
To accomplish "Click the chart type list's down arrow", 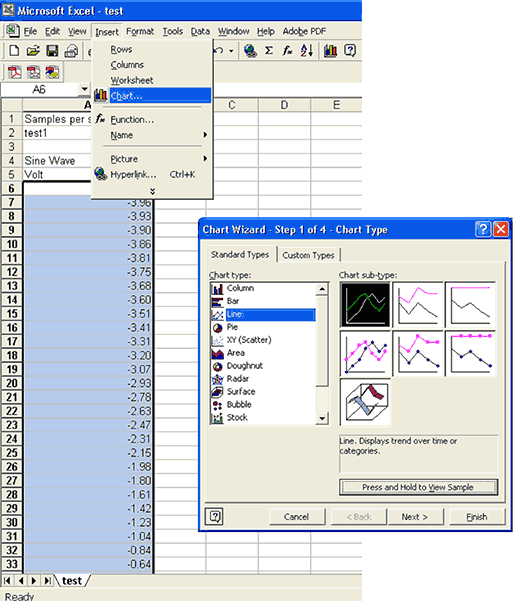I will (322, 418).
